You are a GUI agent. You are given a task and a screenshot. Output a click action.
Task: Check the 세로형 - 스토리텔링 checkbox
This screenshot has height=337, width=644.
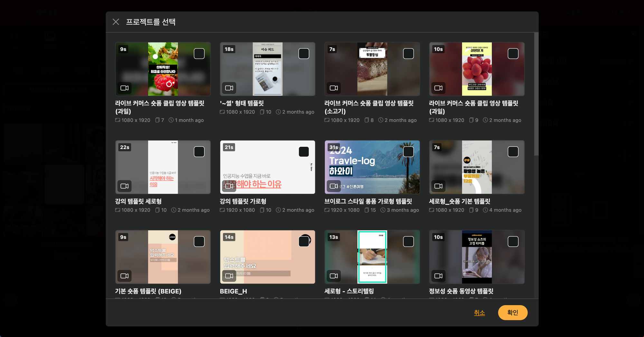click(x=409, y=241)
